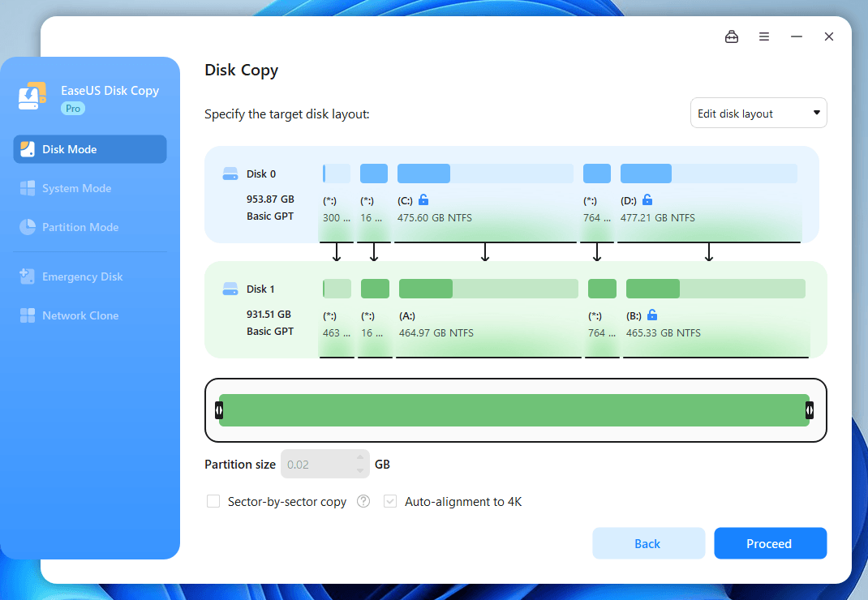The image size is (868, 600).
Task: Open the toolbox icon in title bar
Action: click(731, 36)
